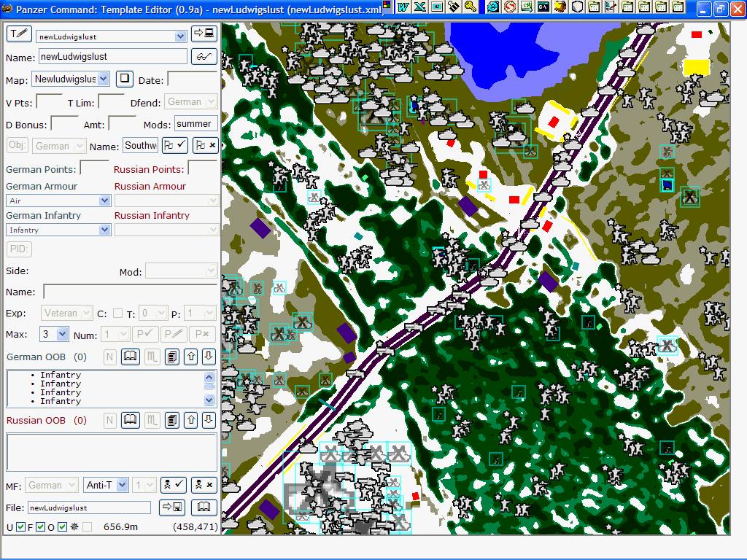Toggle the F checkbox

point(41,526)
